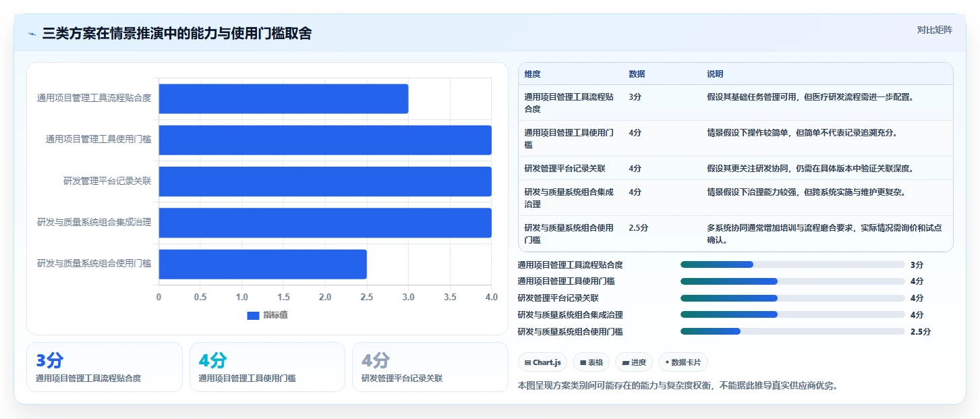Image resolution: width=980 pixels, height=419 pixels.
Task: Click the panel title 三类方案在情景推演中的能力与使用门槛取舍
Action: 177,34
